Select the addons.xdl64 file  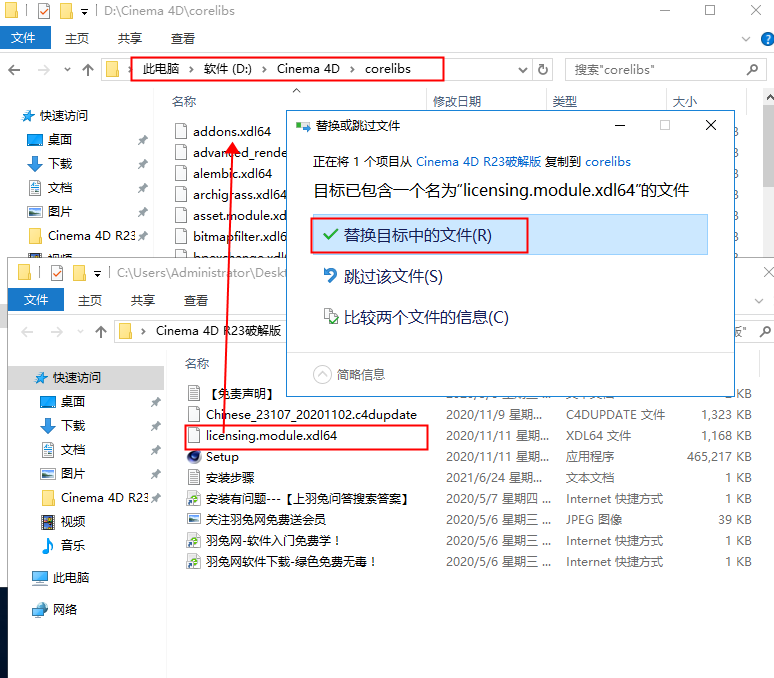(231, 131)
